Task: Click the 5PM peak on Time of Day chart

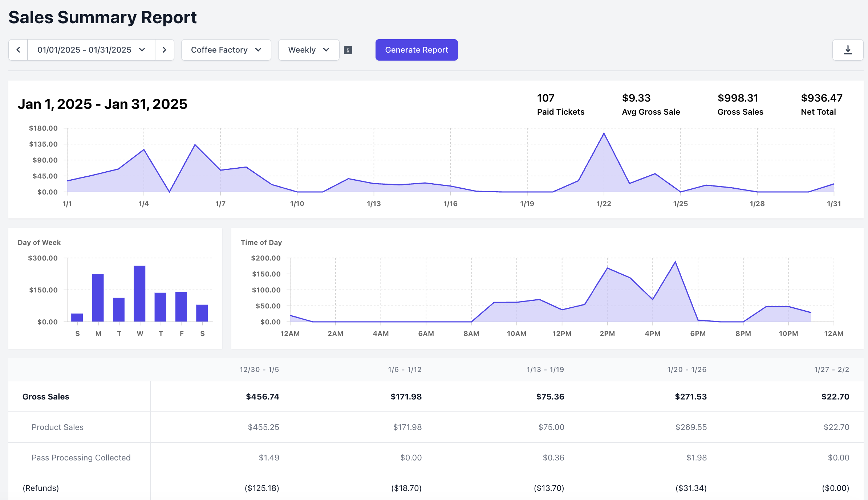Action: coord(675,262)
